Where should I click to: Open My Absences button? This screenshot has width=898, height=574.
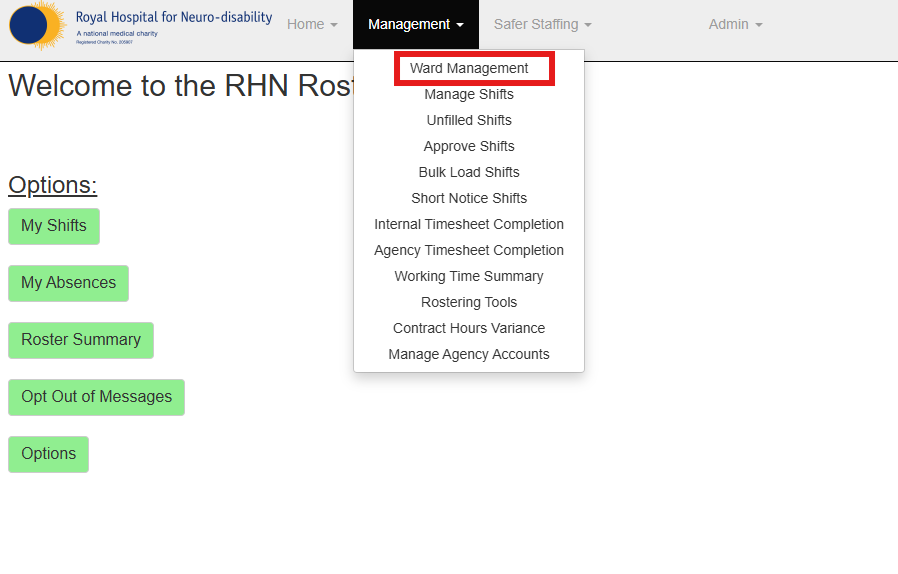[68, 283]
